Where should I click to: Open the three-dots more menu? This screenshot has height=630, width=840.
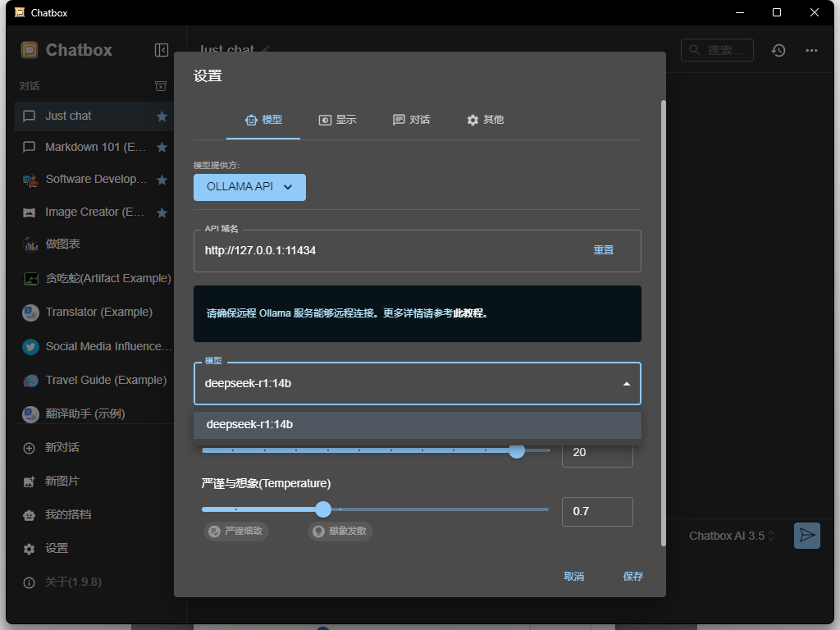[811, 50]
